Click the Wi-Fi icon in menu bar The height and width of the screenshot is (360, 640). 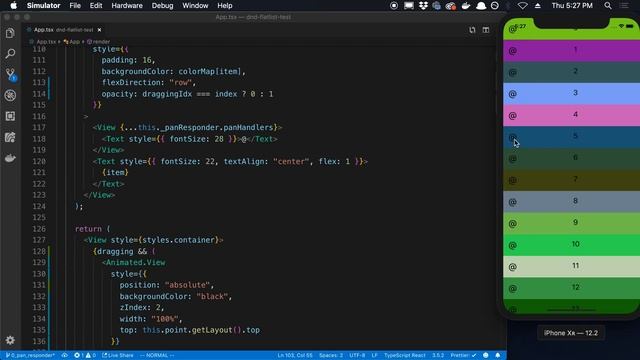pyautogui.click(x=522, y=6)
